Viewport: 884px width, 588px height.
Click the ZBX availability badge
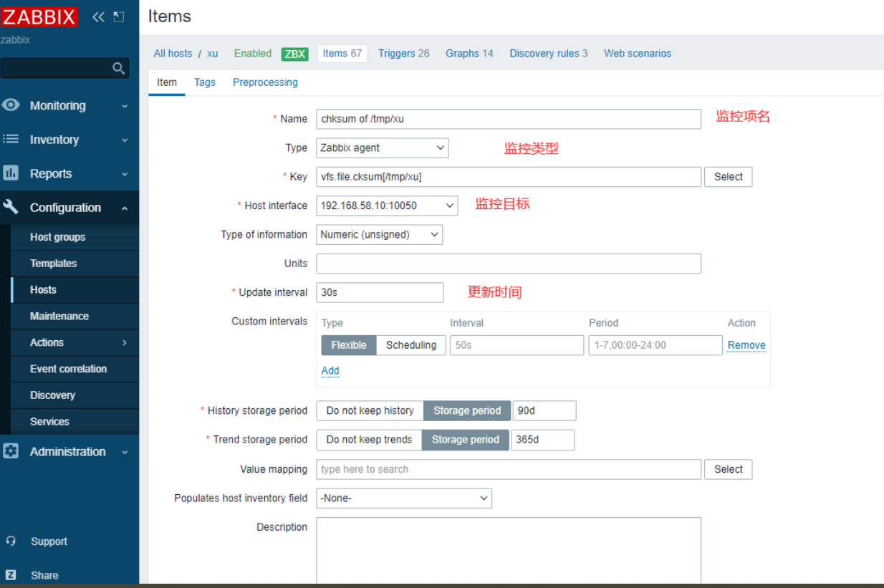(x=294, y=54)
